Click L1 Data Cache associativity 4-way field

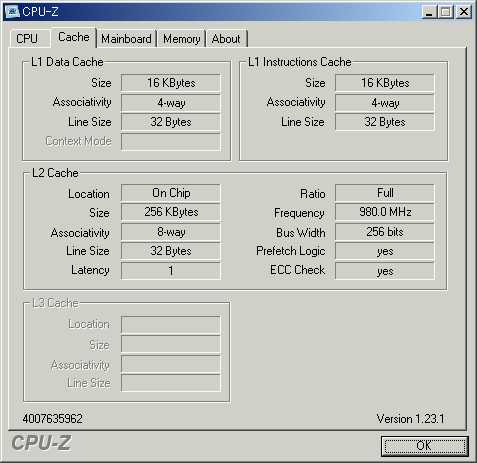click(x=171, y=102)
